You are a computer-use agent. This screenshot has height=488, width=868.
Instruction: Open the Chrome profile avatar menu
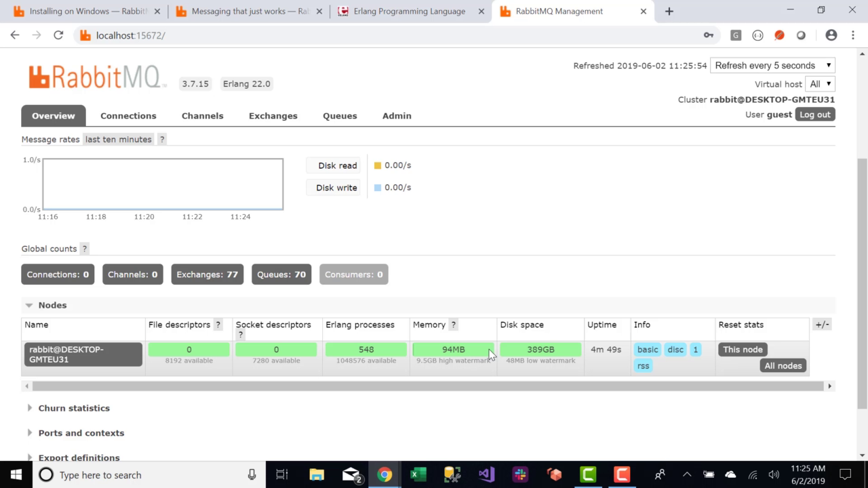coord(831,35)
